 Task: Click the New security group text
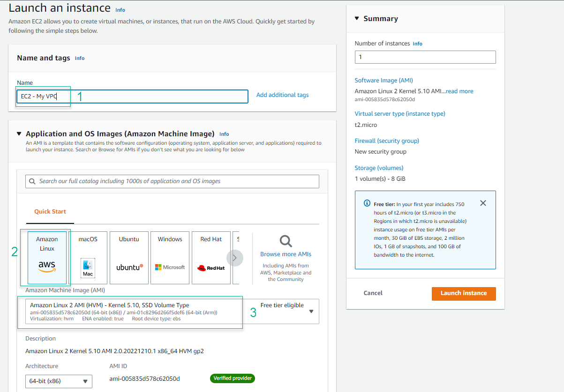click(x=381, y=152)
